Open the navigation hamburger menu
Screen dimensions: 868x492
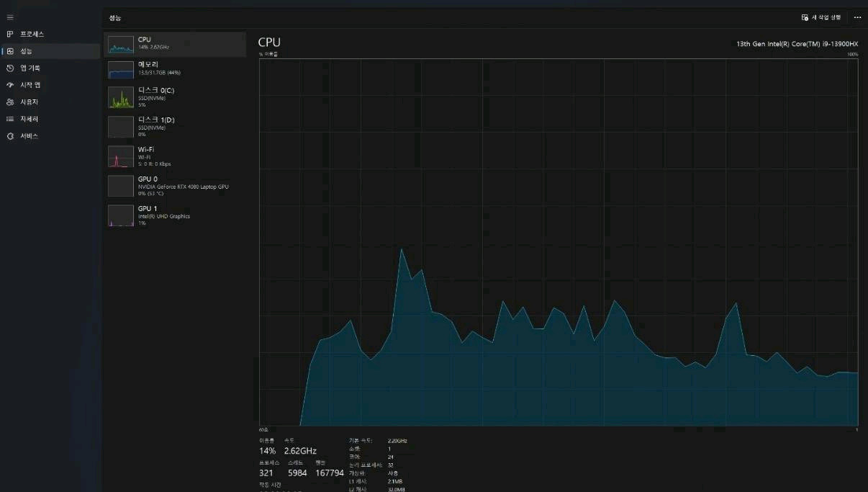point(10,17)
